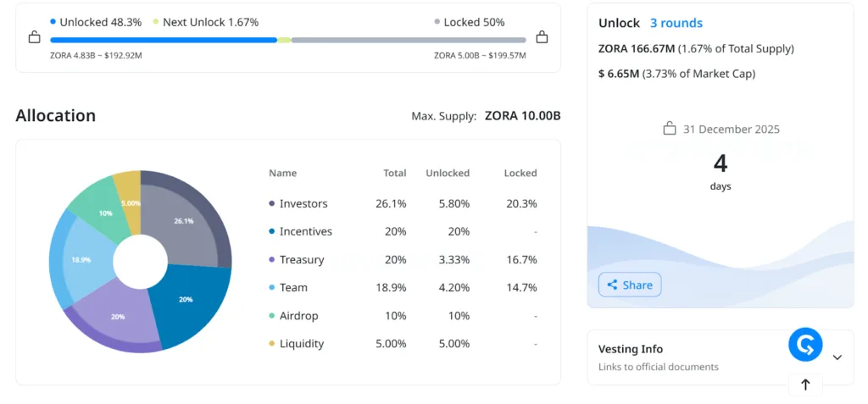This screenshot has width=868, height=404.
Task: Click the closed lock icon right of progress bar
Action: click(x=542, y=37)
